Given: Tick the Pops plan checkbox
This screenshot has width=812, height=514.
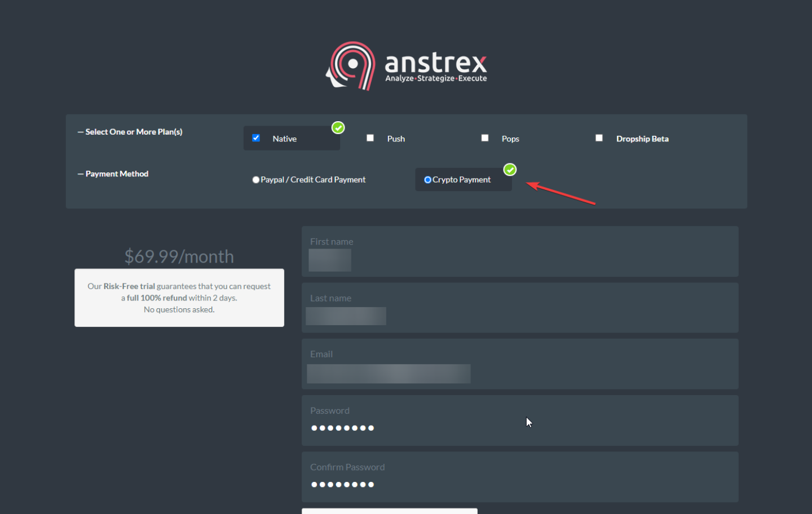Looking at the screenshot, I should [485, 138].
